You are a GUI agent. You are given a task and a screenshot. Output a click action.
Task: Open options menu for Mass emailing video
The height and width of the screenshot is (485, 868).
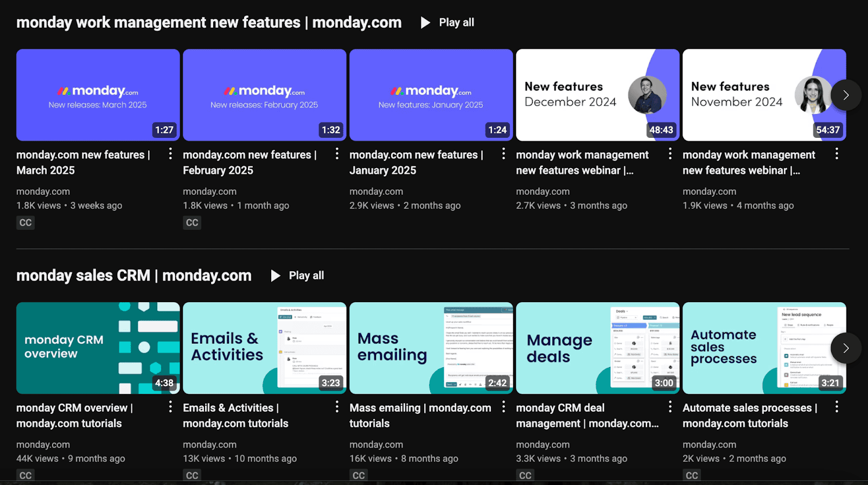(x=503, y=407)
